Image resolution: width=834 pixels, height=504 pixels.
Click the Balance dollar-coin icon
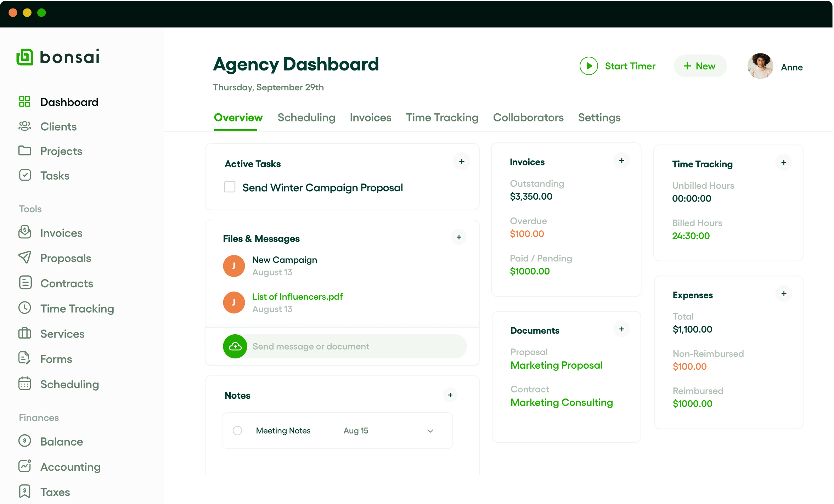tap(24, 441)
